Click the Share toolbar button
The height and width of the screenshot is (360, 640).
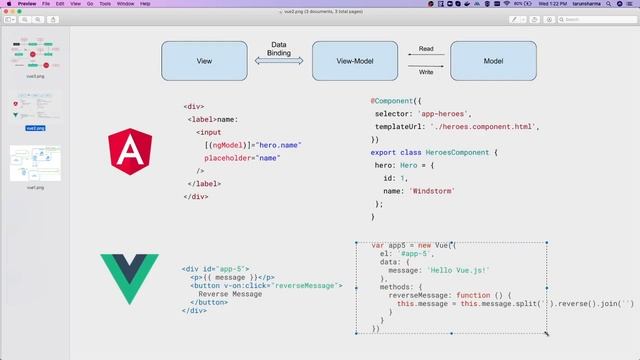(x=53, y=20)
